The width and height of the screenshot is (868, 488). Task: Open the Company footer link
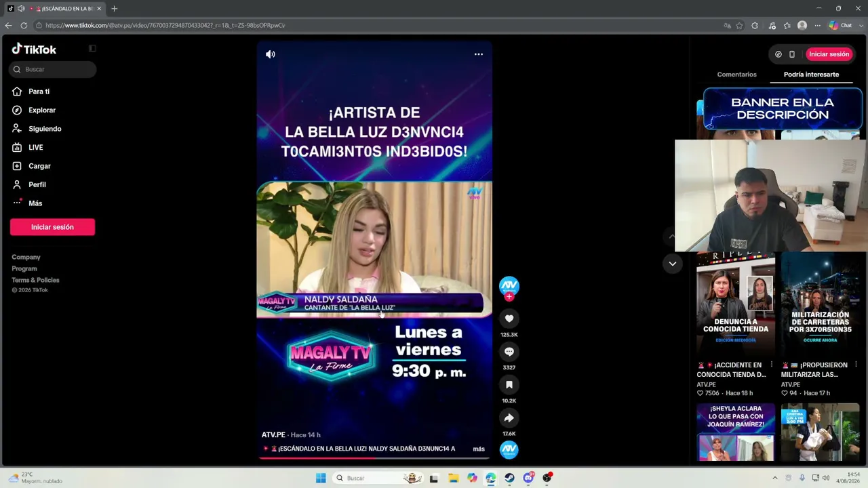click(x=26, y=257)
